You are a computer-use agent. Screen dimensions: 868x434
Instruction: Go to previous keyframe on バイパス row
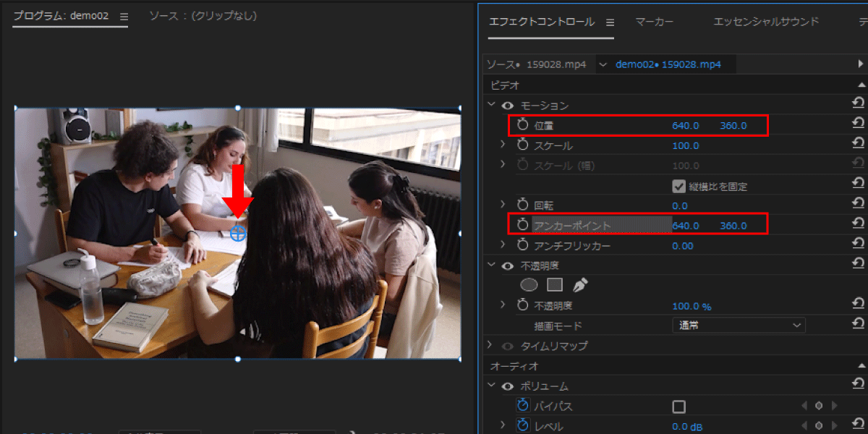click(x=804, y=406)
